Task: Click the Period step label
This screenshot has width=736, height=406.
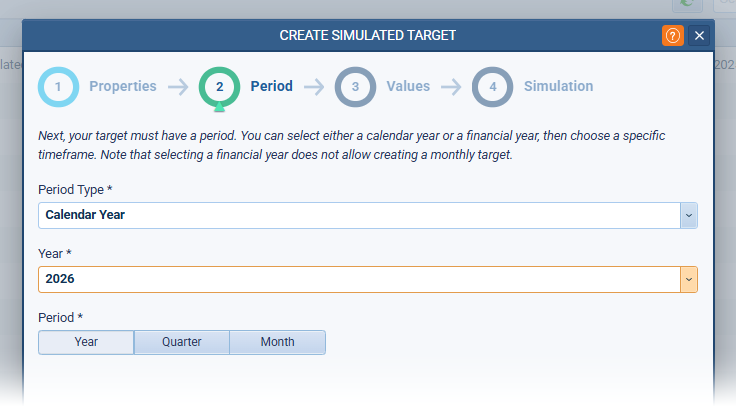Action: (x=272, y=87)
